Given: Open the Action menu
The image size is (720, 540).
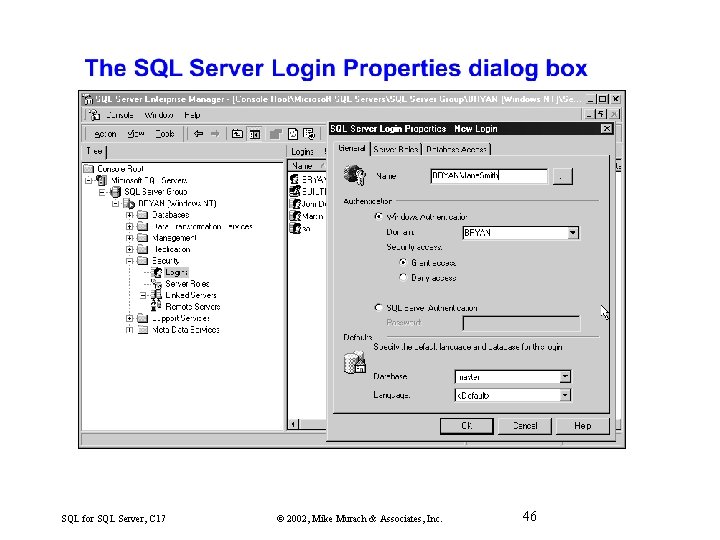Looking at the screenshot, I should tap(105, 134).
